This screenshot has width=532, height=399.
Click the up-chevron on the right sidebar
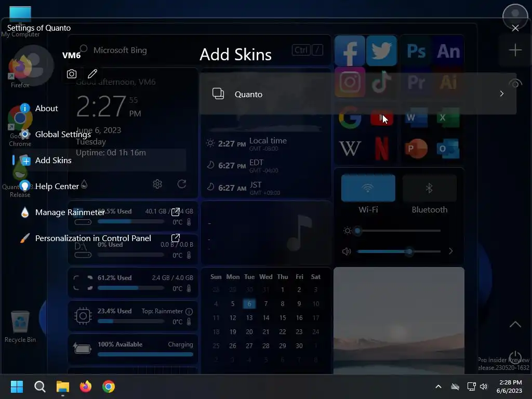(515, 324)
